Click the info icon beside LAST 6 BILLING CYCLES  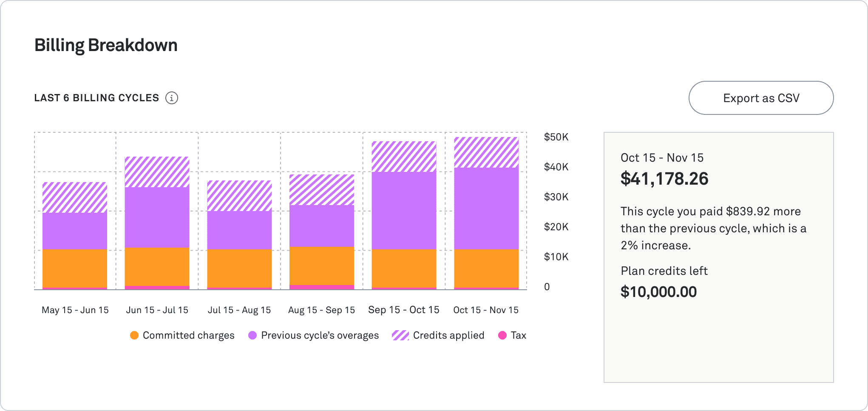pyautogui.click(x=172, y=98)
